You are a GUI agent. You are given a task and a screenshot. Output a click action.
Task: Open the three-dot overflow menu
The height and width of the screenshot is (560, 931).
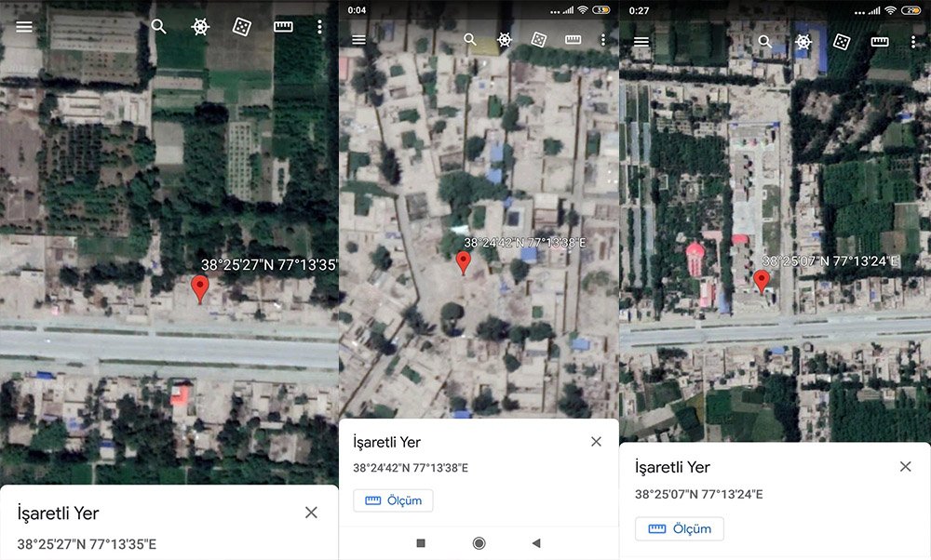[x=319, y=26]
